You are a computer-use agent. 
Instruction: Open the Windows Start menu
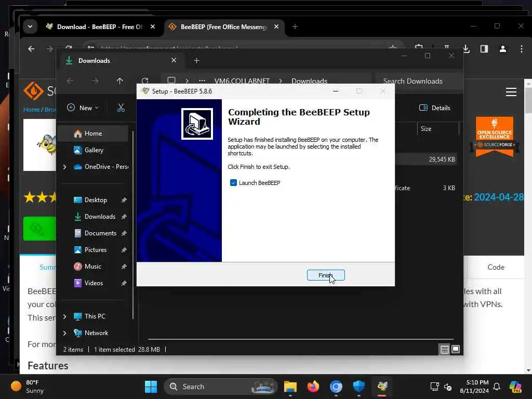point(151,387)
